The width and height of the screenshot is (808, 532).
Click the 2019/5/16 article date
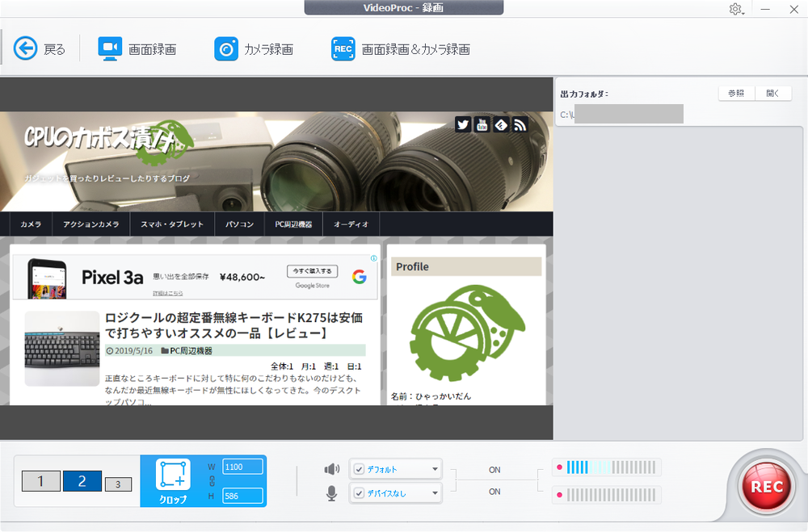click(x=129, y=350)
